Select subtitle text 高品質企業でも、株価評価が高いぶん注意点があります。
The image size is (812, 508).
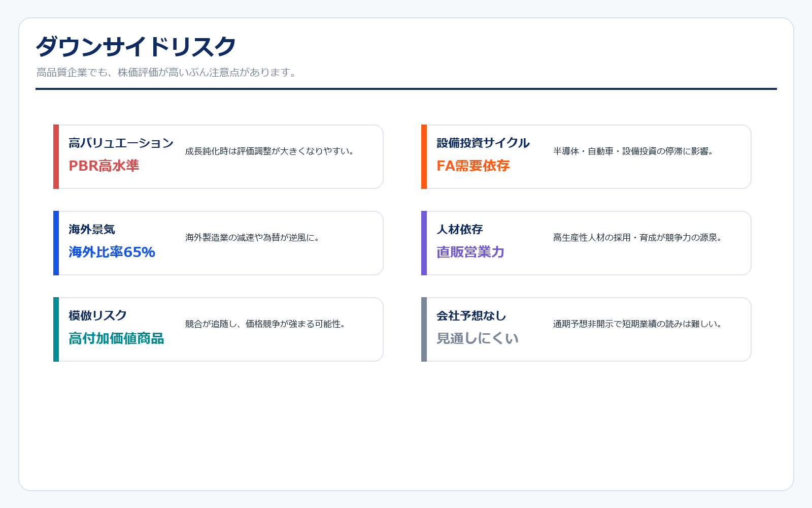tap(166, 73)
